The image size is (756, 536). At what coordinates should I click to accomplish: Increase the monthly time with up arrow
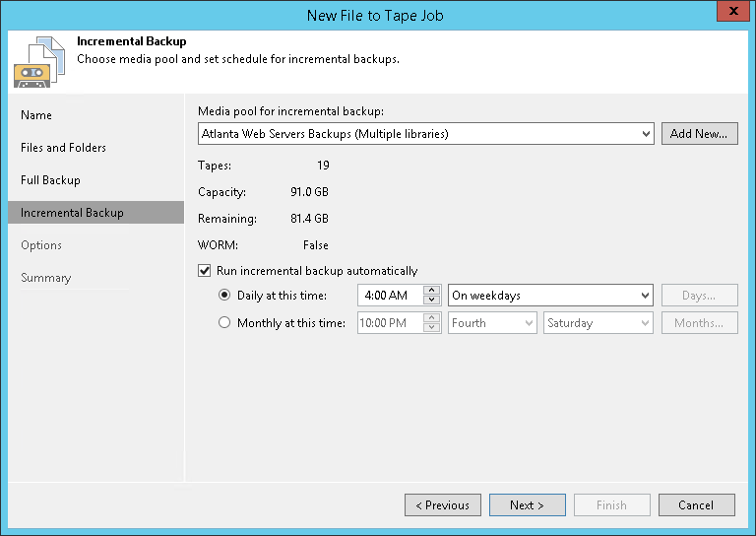432,317
